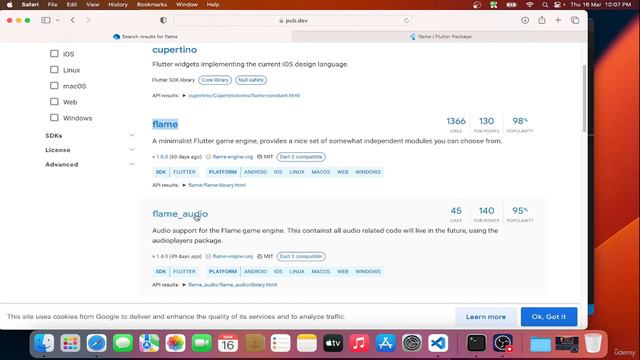This screenshot has width=640, height=360.
Task: Check the macOS platform checkbox
Action: click(54, 86)
